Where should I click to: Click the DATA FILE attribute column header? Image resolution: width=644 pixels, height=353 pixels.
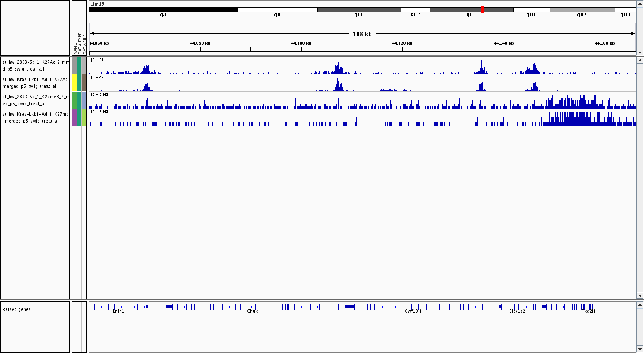(x=85, y=43)
